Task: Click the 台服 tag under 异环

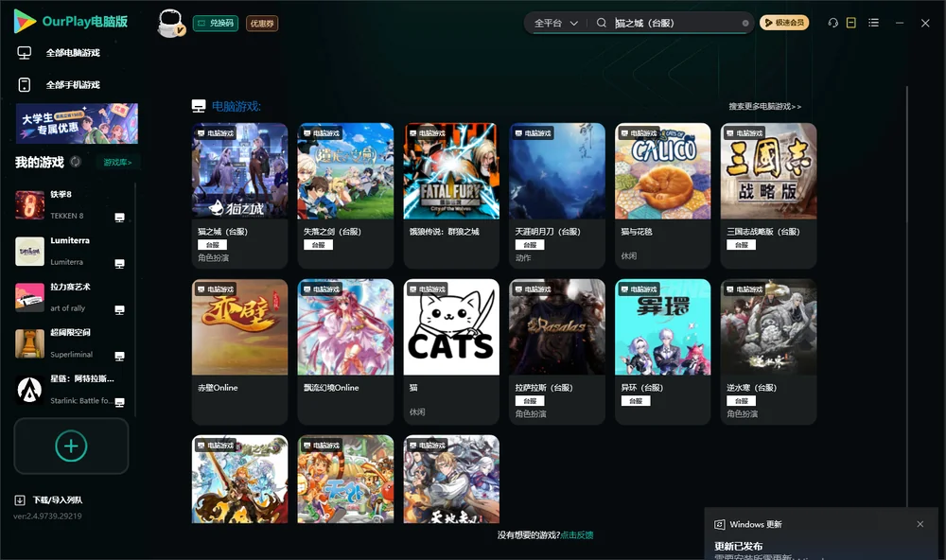Action: (636, 401)
